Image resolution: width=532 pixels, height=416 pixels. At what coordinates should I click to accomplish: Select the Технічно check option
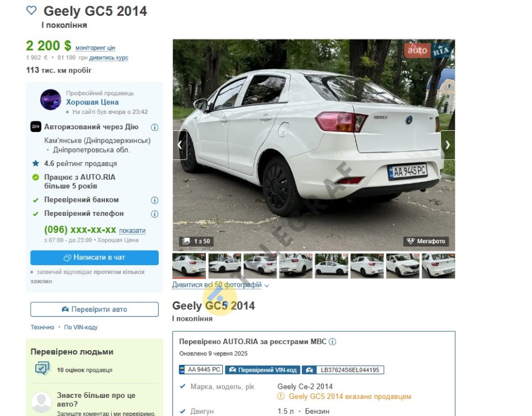43,327
